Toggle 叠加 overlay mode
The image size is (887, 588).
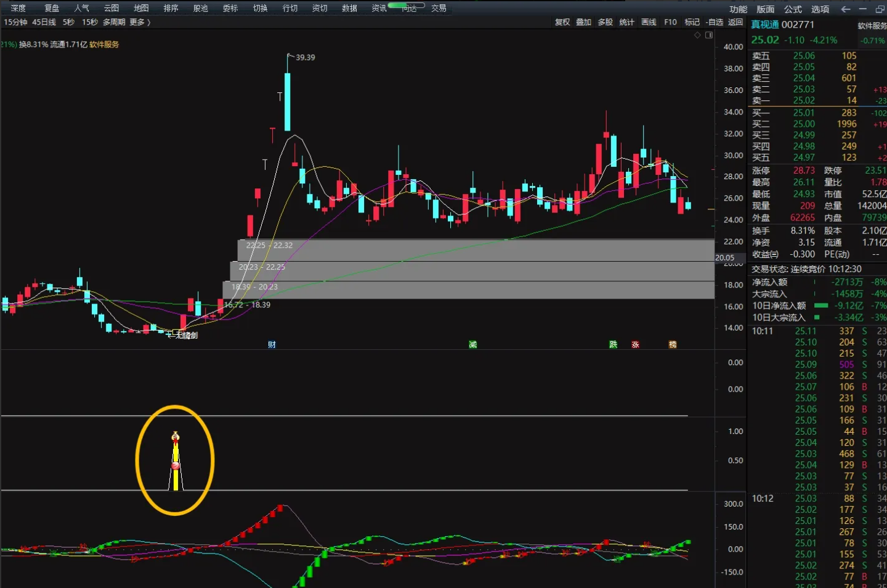coord(583,22)
